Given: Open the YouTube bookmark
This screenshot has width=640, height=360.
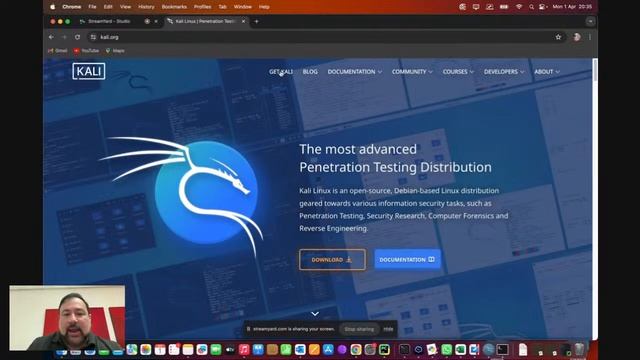Looking at the screenshot, I should (87, 51).
